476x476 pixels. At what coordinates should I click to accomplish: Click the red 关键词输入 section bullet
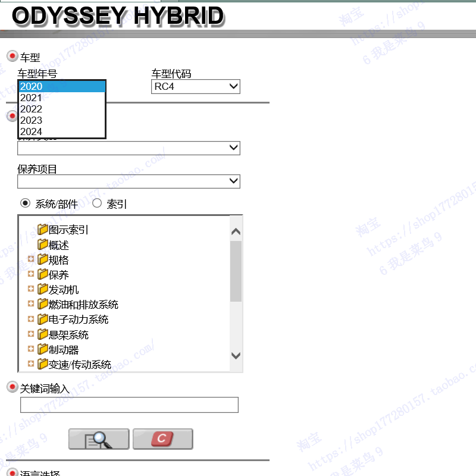(x=12, y=387)
